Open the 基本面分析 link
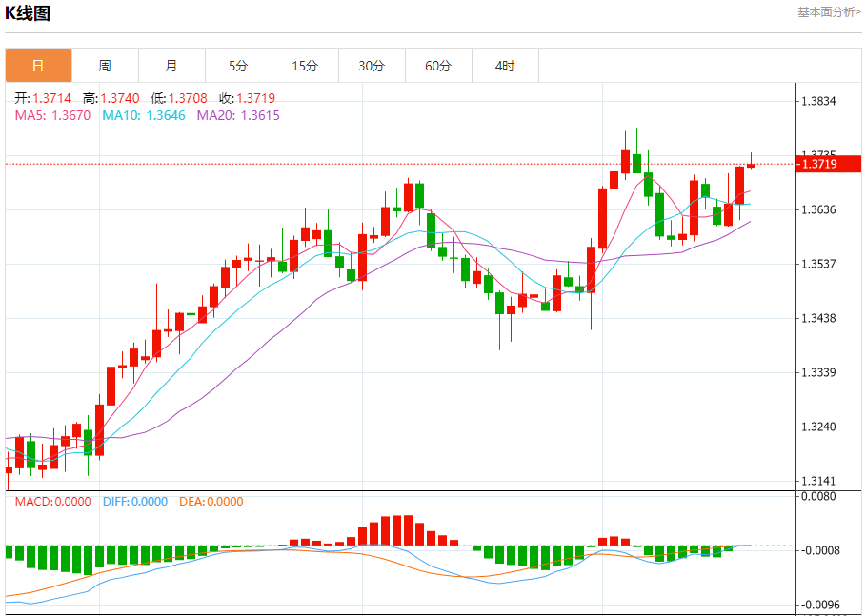866x616 pixels. point(829,12)
